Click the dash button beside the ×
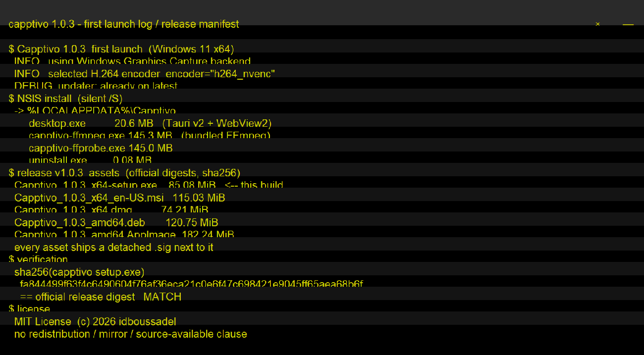The height and width of the screenshot is (355, 644). tap(628, 24)
